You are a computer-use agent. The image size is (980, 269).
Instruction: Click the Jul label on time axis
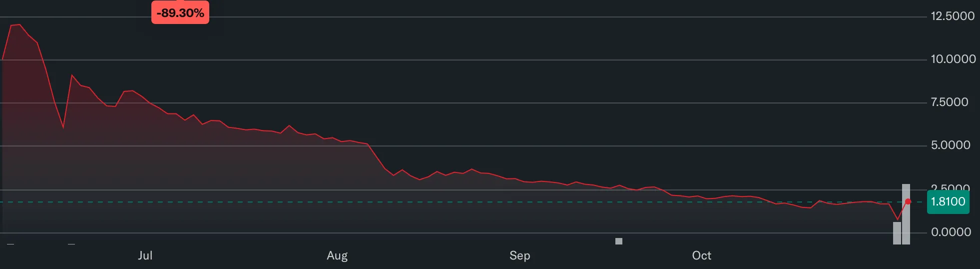(145, 255)
